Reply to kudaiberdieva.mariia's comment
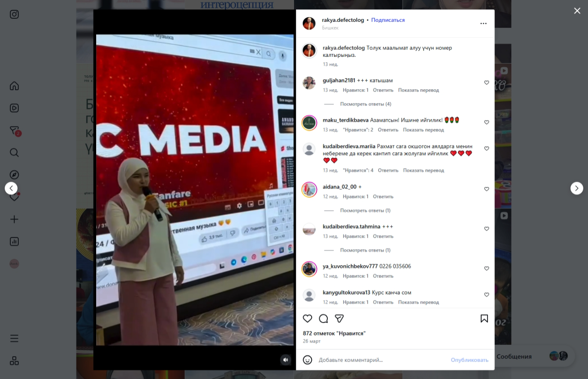The image size is (588, 379). pyautogui.click(x=388, y=170)
